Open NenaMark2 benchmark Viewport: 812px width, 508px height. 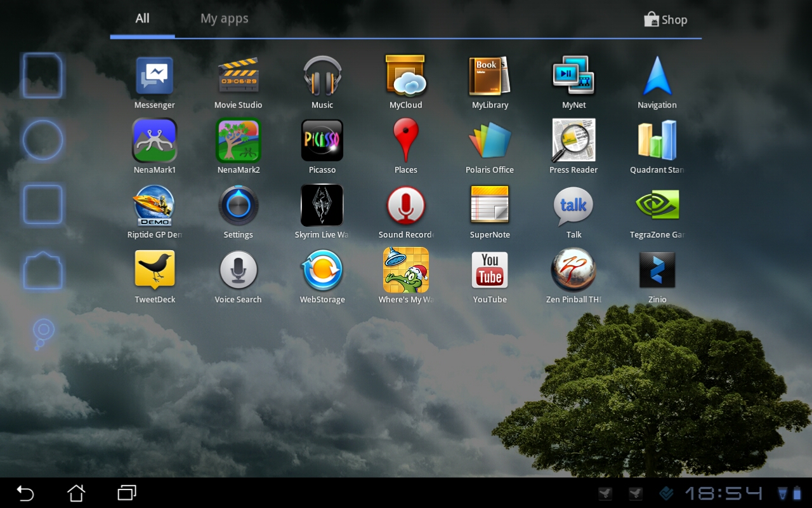[x=239, y=147]
